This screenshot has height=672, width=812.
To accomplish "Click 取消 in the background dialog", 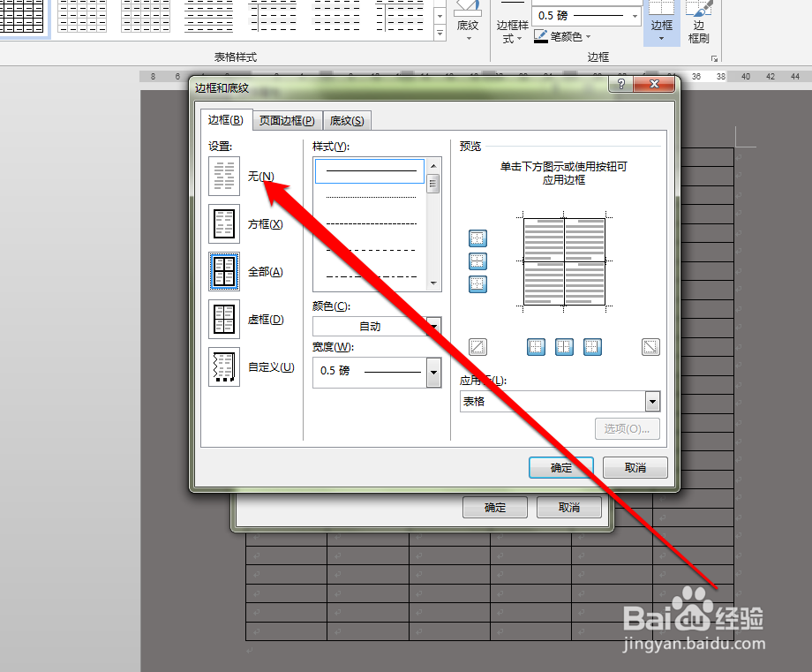I will point(569,507).
